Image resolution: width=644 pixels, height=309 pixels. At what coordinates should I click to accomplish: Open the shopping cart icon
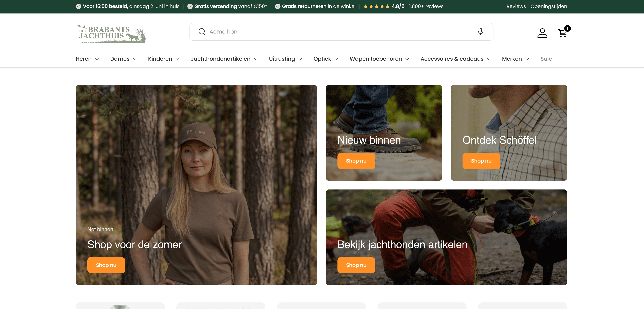[562, 33]
